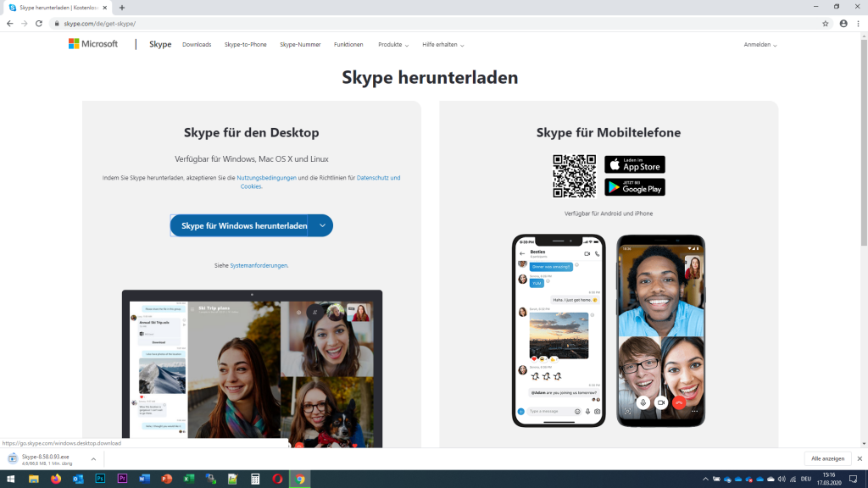Screen dimensions: 868x488
Task: Open the Downloads nav item
Action: (x=197, y=45)
